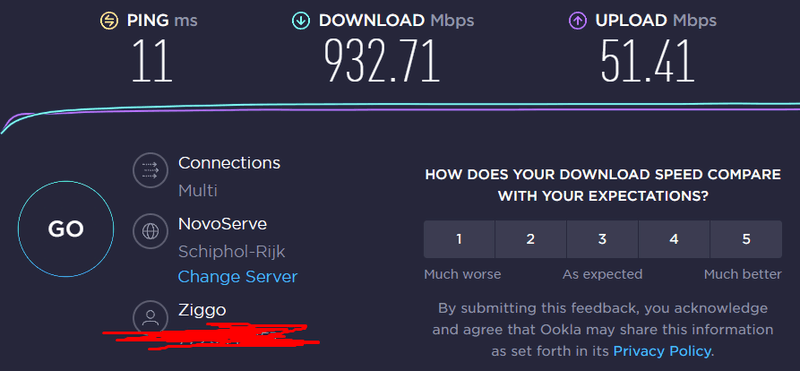The height and width of the screenshot is (371, 800).
Task: Click the Ziggo provider name
Action: click(x=202, y=310)
